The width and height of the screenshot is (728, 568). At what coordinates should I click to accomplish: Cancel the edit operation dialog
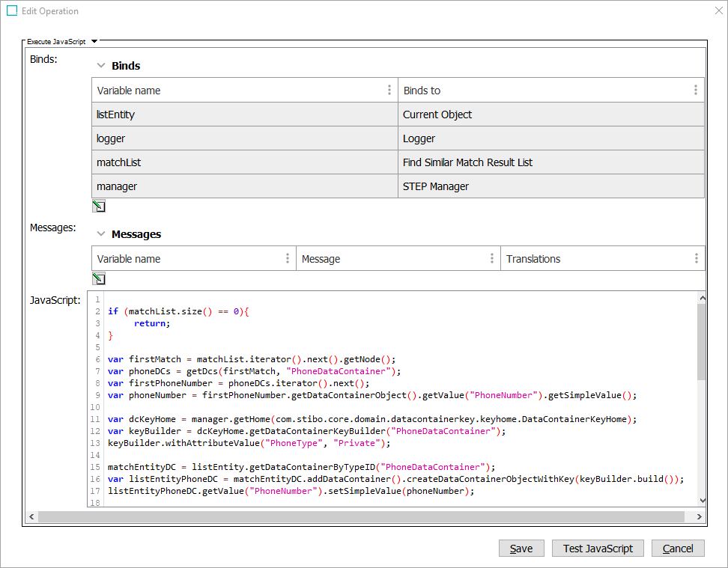point(678,549)
